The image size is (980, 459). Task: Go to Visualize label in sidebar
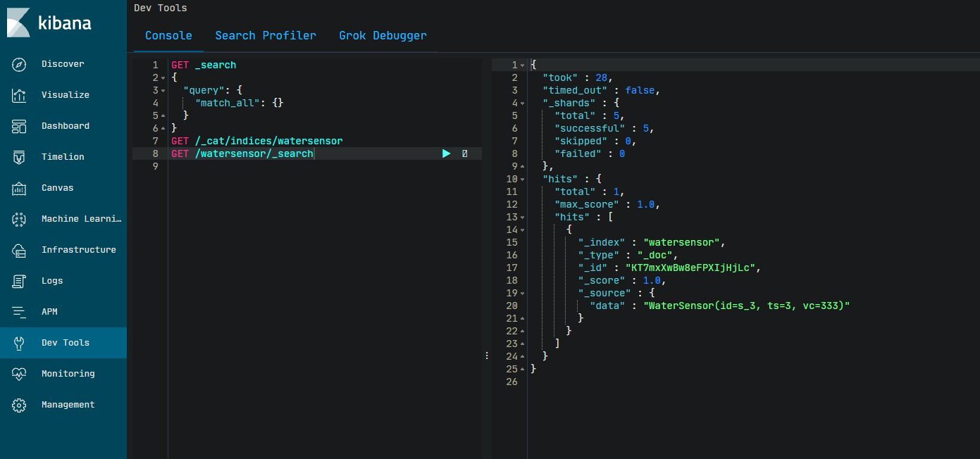click(x=66, y=95)
